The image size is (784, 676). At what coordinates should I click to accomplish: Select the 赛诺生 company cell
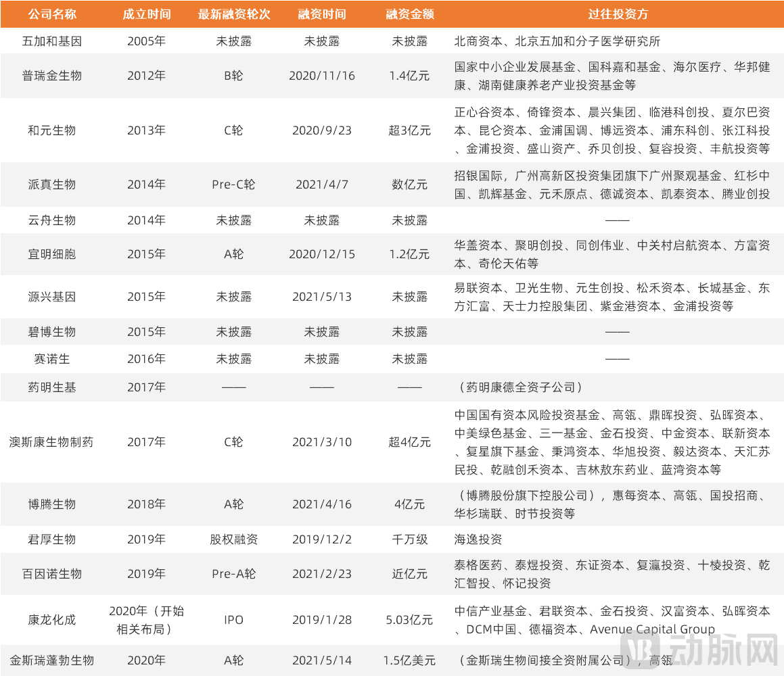[x=52, y=359]
